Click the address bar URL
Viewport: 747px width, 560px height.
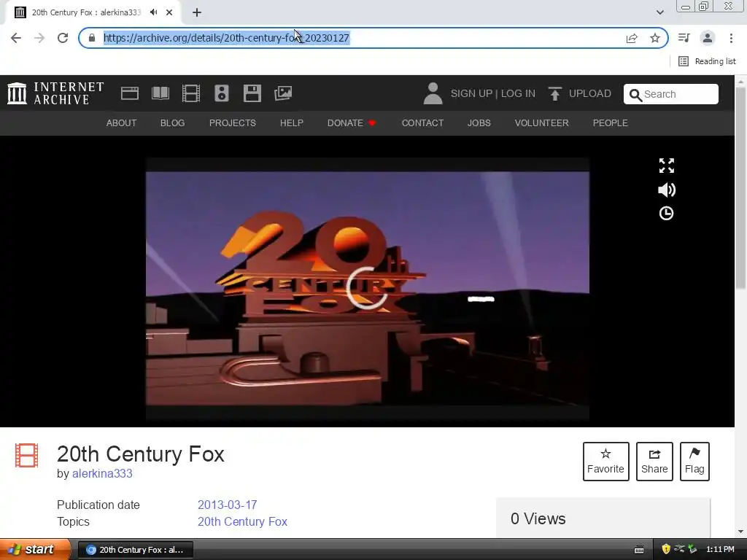tap(226, 38)
